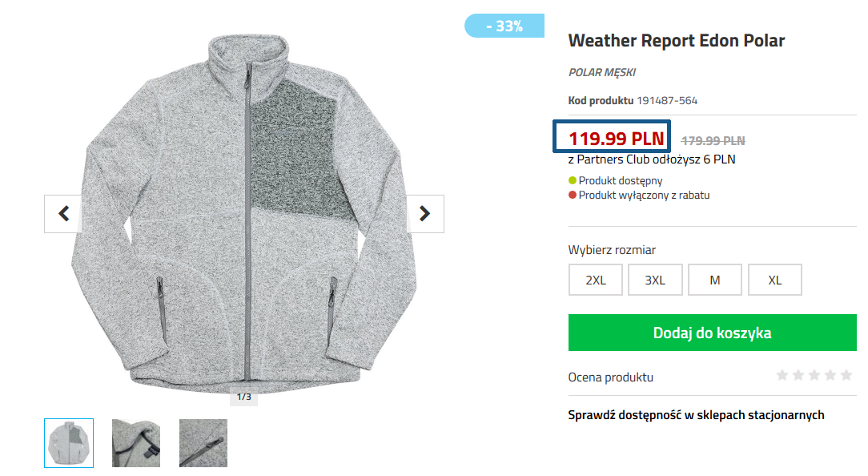This screenshot has height=476, width=868.
Task: Show second thumbnail of collar detail
Action: [x=136, y=443]
